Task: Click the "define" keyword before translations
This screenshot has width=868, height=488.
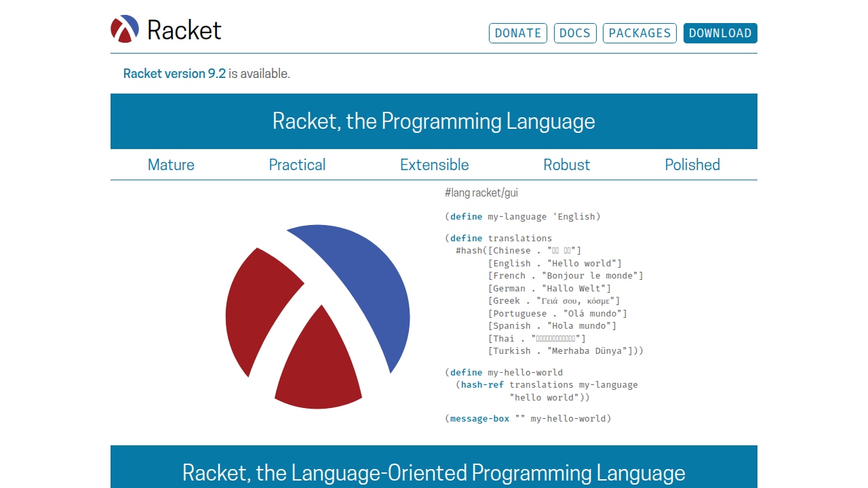Action: [x=467, y=239]
